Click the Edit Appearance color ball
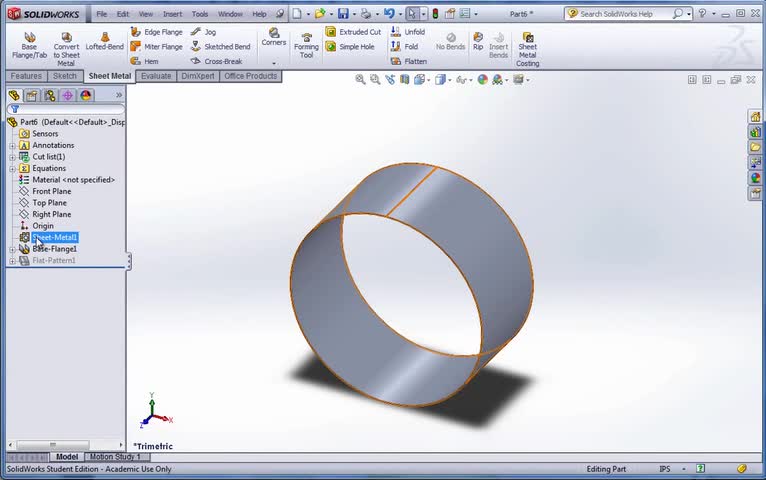This screenshot has width=766, height=480. [x=483, y=80]
